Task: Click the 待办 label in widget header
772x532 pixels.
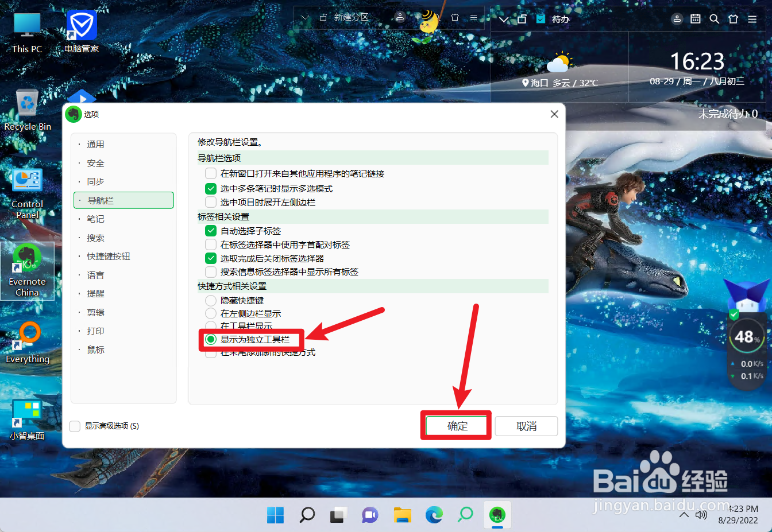Action: pos(561,20)
